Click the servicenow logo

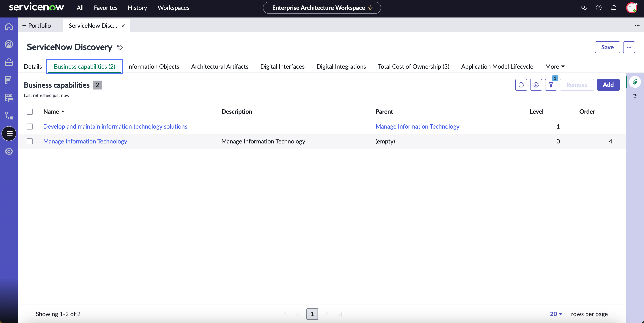pos(37,7)
